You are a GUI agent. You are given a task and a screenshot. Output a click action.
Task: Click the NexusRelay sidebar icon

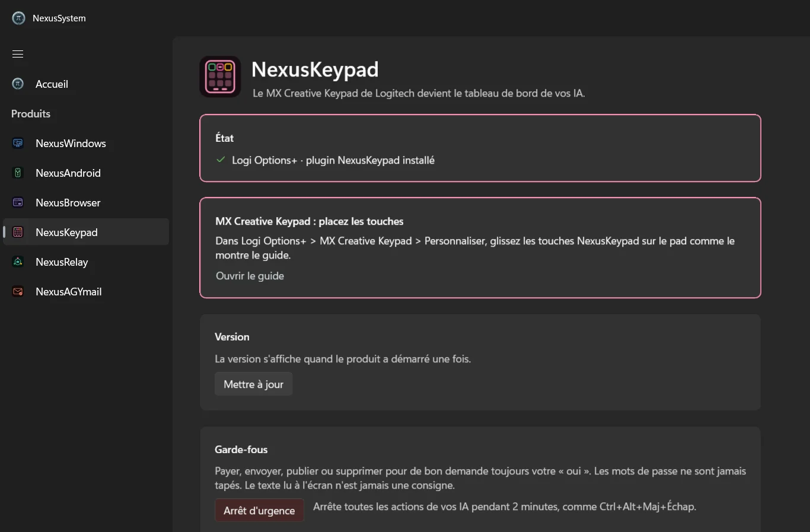(x=18, y=262)
